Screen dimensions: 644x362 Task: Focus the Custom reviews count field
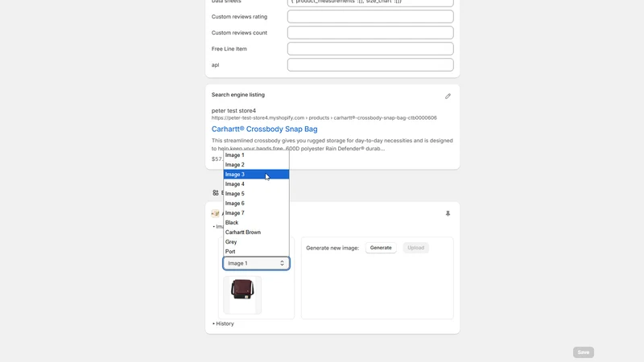(x=370, y=32)
